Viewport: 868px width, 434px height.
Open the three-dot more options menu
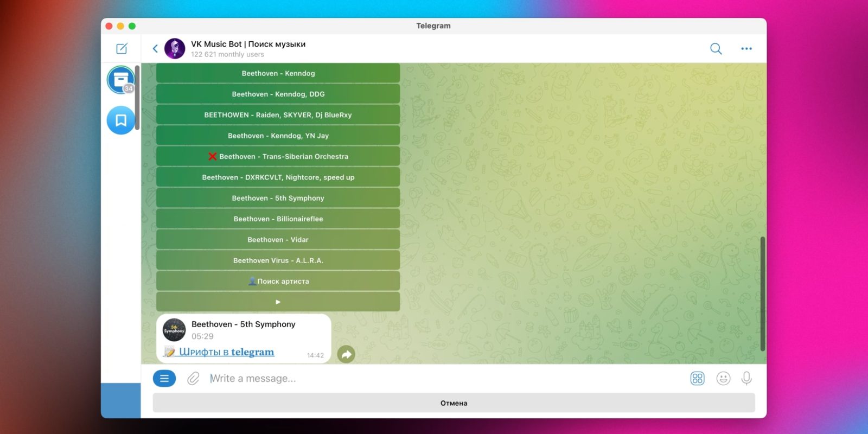tap(746, 49)
